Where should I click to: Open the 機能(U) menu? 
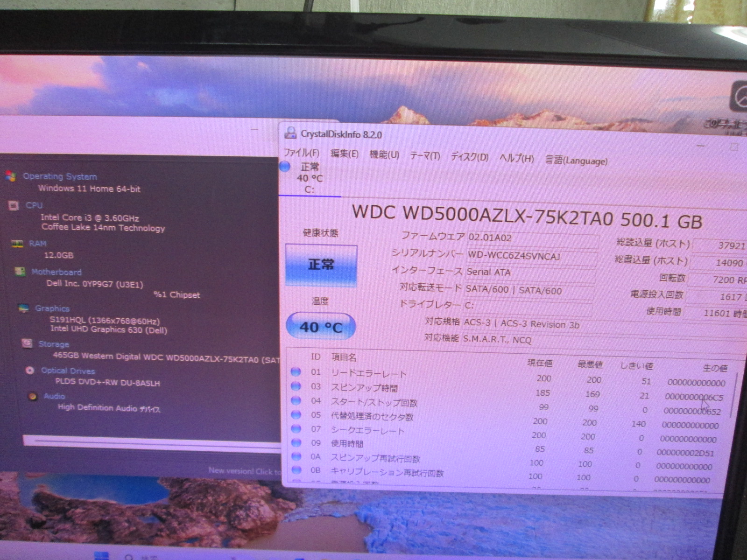(x=384, y=154)
